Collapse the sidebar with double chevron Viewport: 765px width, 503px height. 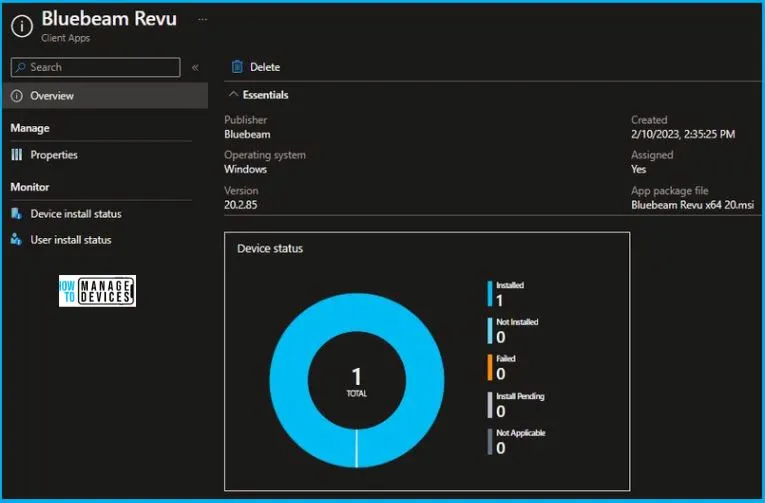click(195, 68)
